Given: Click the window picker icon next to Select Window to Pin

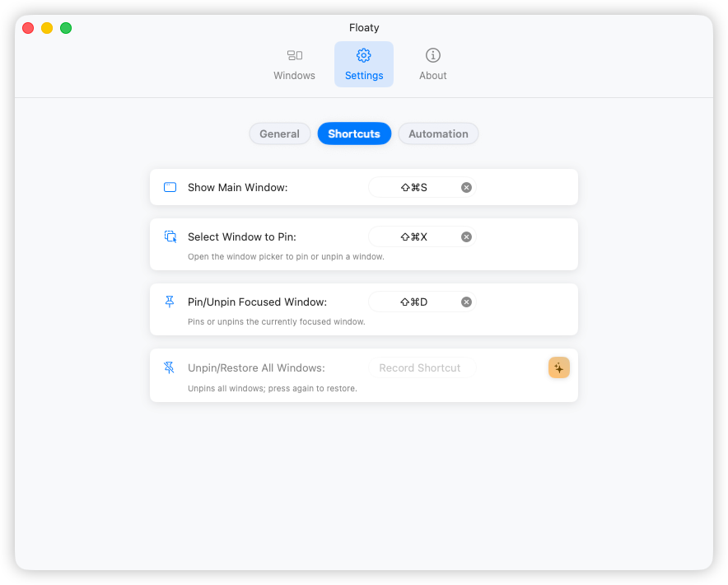Looking at the screenshot, I should (170, 236).
